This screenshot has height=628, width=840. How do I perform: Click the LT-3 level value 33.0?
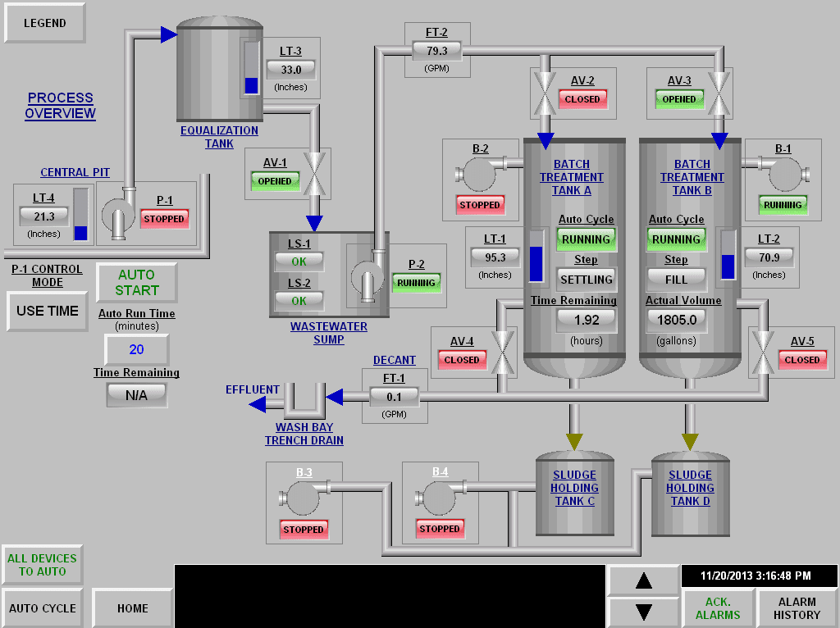pyautogui.click(x=291, y=70)
